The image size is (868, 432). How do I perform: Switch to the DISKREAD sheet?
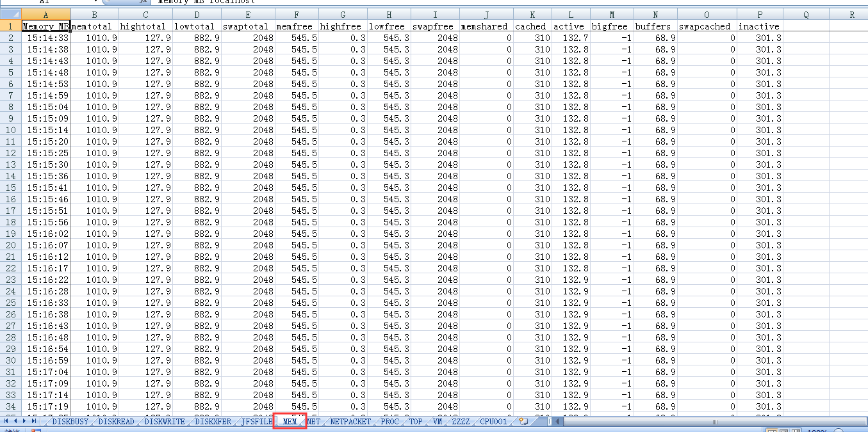pyautogui.click(x=116, y=422)
